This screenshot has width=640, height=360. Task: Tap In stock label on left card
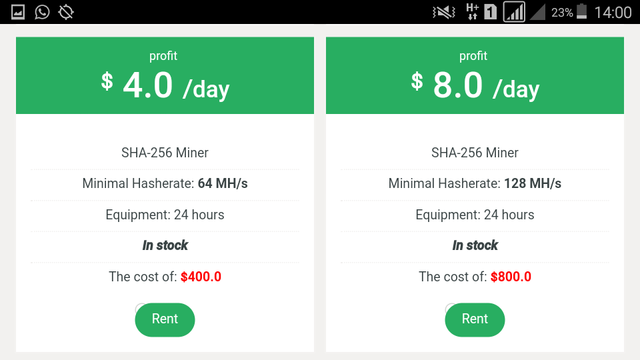coord(165,245)
